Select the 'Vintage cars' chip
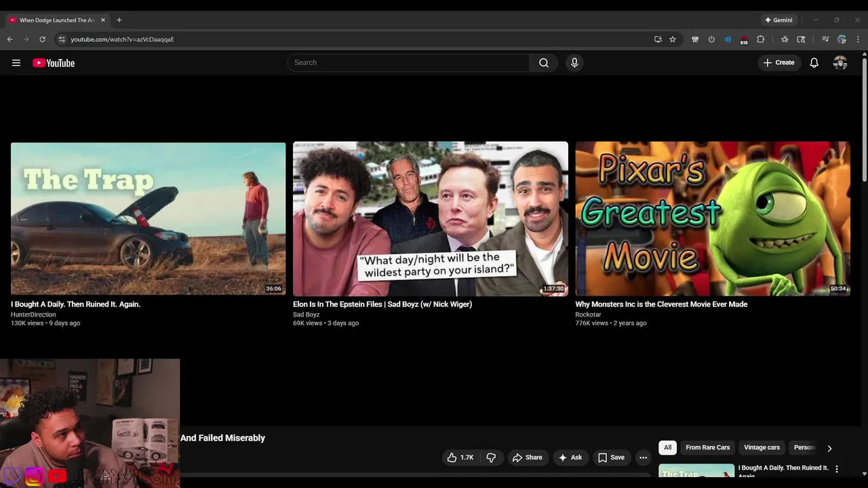The width and height of the screenshot is (868, 488). pyautogui.click(x=762, y=447)
